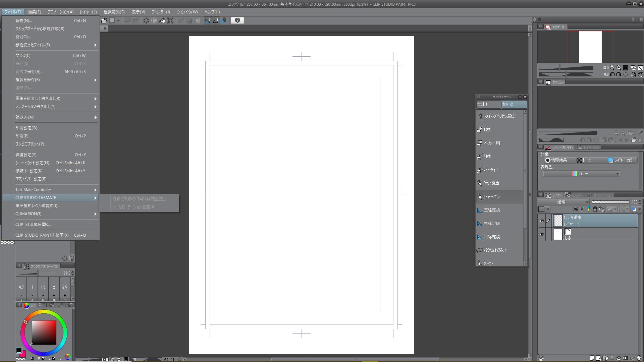Click the Fill bucket icon in command bar
This screenshot has width=644, height=362.
click(x=162, y=20)
